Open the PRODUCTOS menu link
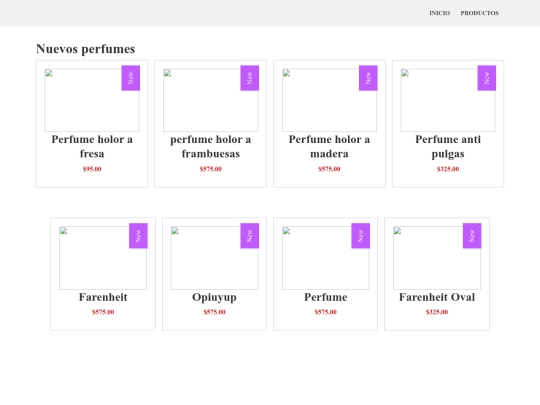 click(x=480, y=13)
